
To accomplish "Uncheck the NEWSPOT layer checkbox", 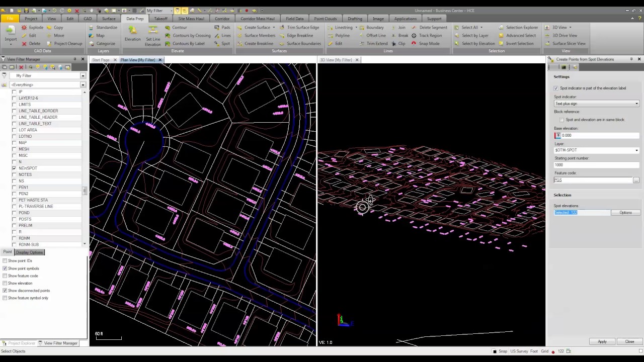I will point(14,168).
